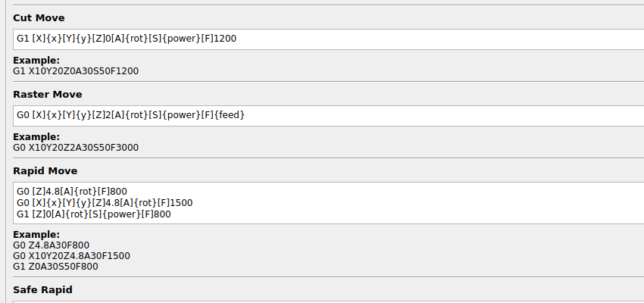Screen dimensions: 644x303
Task: Click example line G1 Z0A30S50F800
Action: tap(56, 267)
